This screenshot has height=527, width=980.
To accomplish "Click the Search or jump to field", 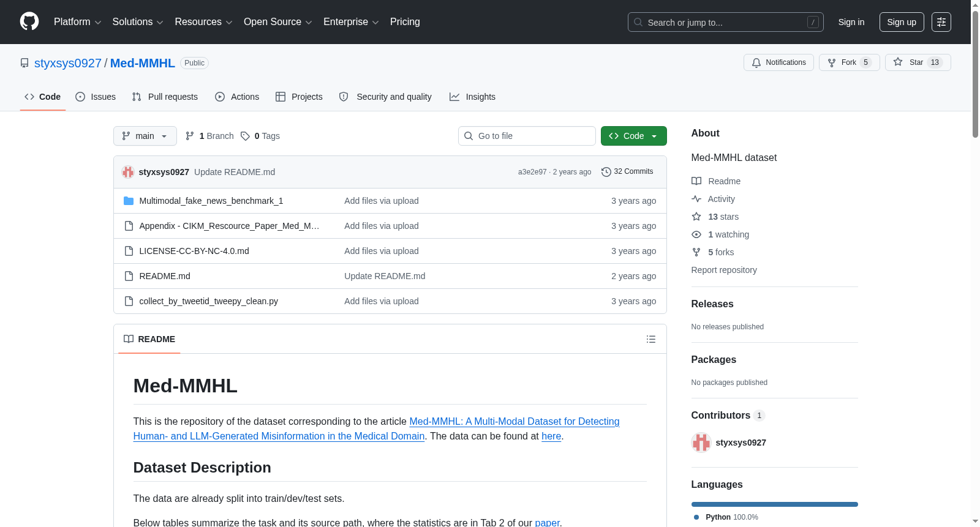I will click(x=726, y=22).
